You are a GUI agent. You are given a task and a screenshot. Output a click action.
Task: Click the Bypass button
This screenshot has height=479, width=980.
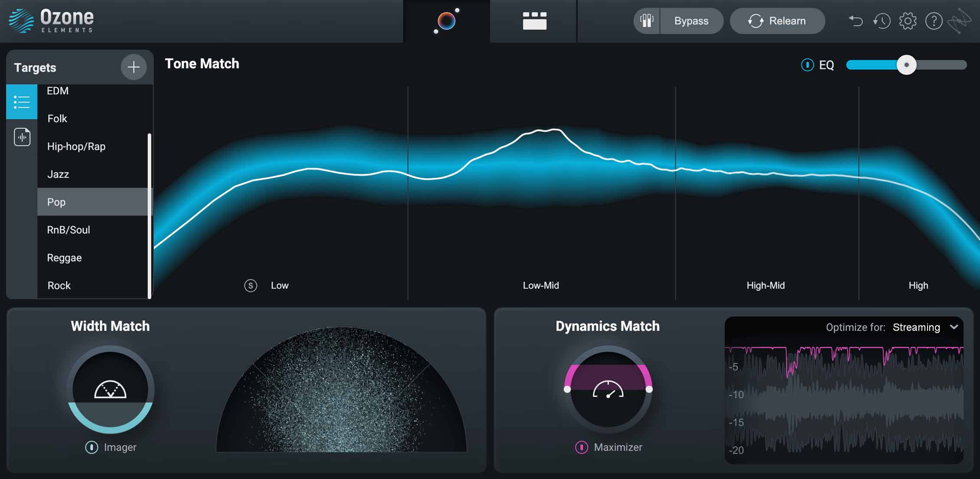[691, 21]
